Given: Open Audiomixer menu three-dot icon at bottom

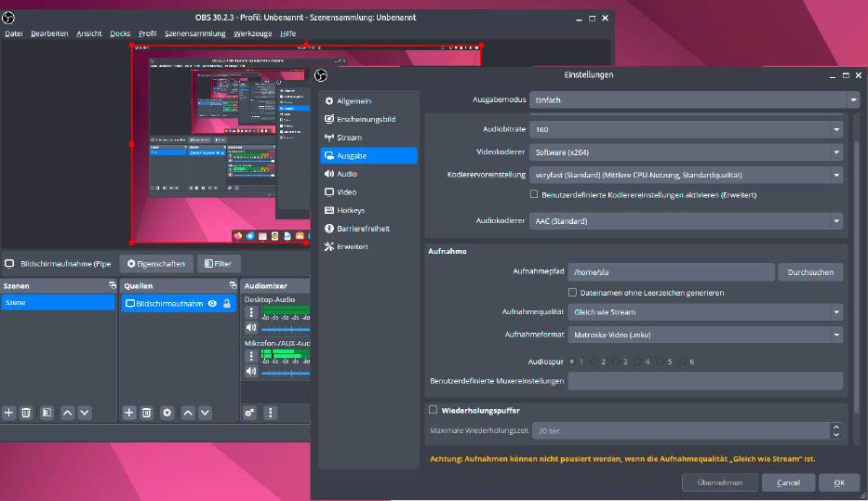Looking at the screenshot, I should coord(270,413).
